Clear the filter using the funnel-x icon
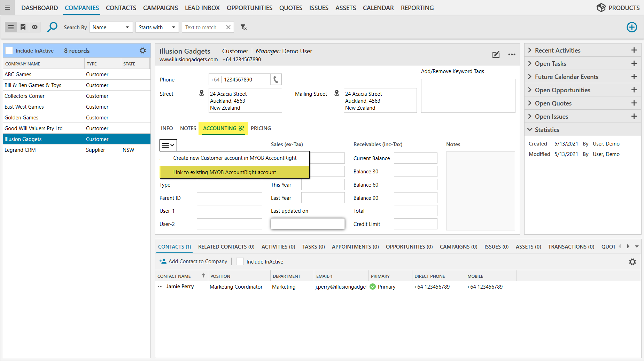 pos(243,27)
